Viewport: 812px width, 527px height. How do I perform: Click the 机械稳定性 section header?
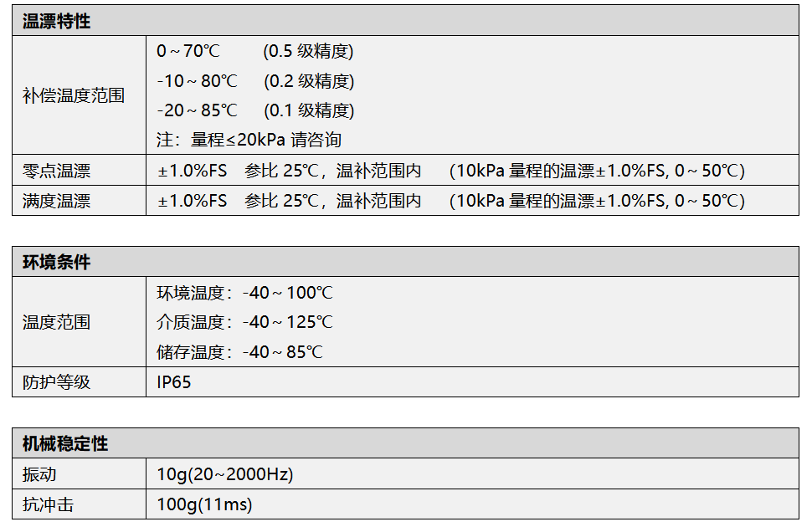coord(64,443)
